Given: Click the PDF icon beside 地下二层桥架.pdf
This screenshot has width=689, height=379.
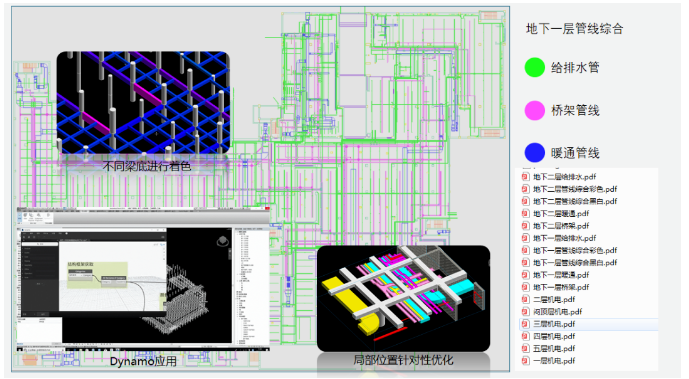Looking at the screenshot, I should [x=525, y=226].
